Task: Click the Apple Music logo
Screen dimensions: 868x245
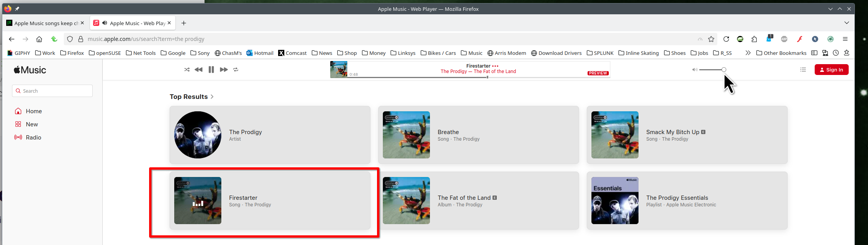Action: tap(30, 70)
